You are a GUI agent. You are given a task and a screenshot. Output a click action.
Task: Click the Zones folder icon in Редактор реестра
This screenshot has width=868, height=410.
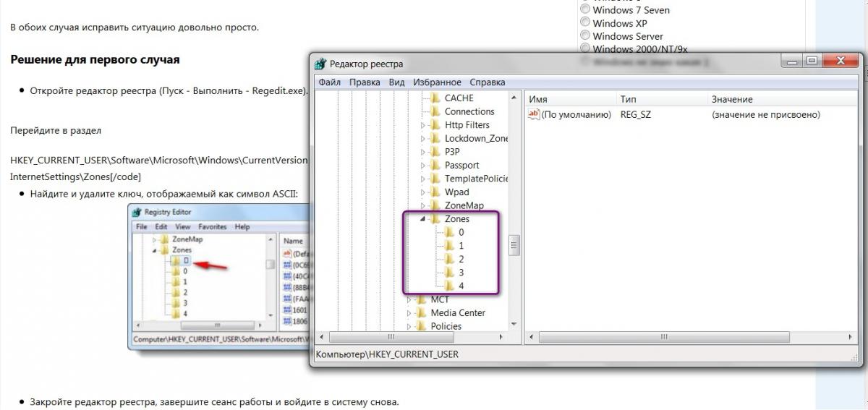(435, 218)
